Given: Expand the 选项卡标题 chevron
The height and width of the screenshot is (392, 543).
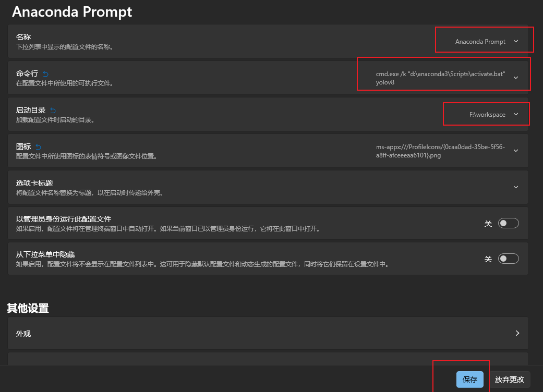Looking at the screenshot, I should (516, 187).
